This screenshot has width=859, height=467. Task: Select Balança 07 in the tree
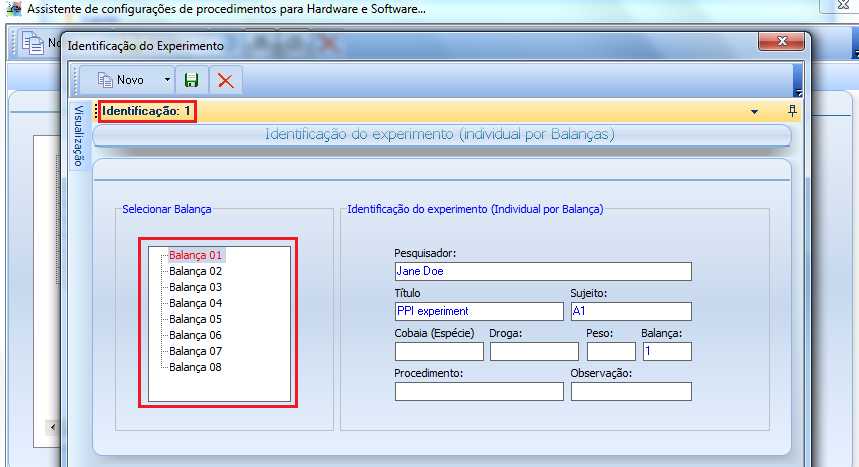(x=195, y=351)
